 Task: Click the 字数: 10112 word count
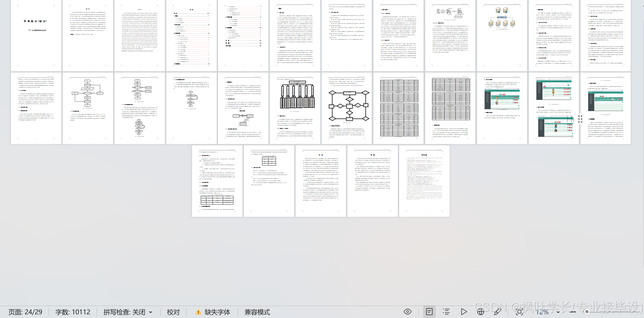point(73,312)
